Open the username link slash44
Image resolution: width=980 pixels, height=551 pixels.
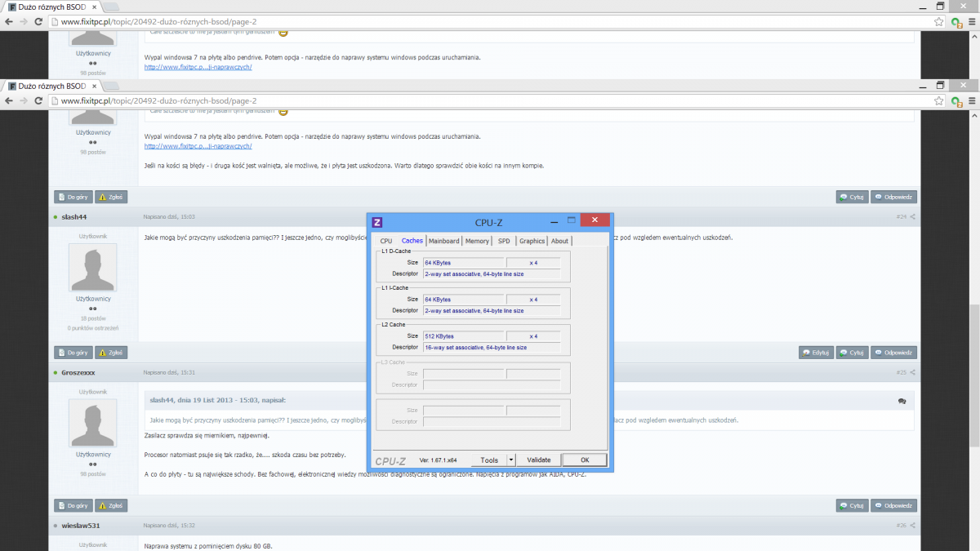coord(73,217)
